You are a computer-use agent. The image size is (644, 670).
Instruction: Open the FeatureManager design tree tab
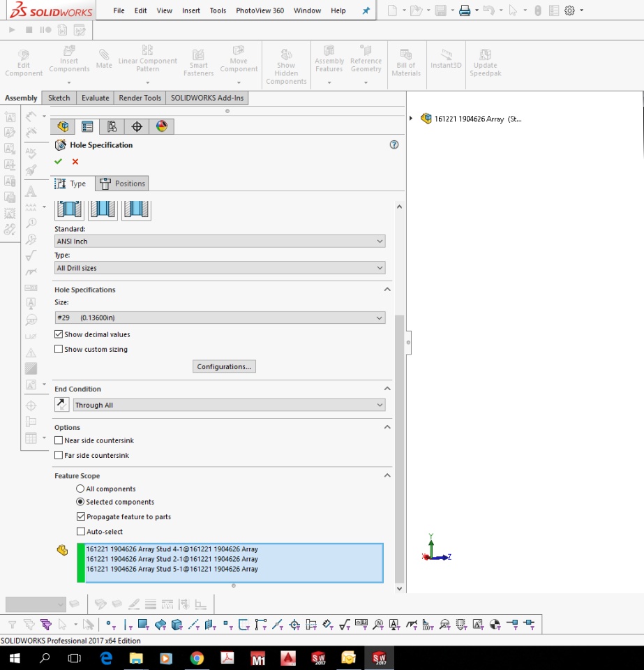63,126
